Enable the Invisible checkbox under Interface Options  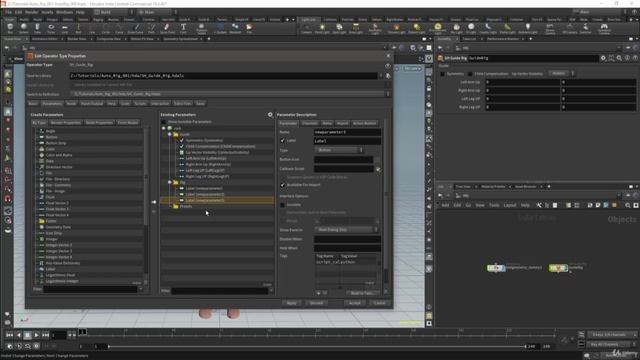click(x=282, y=205)
